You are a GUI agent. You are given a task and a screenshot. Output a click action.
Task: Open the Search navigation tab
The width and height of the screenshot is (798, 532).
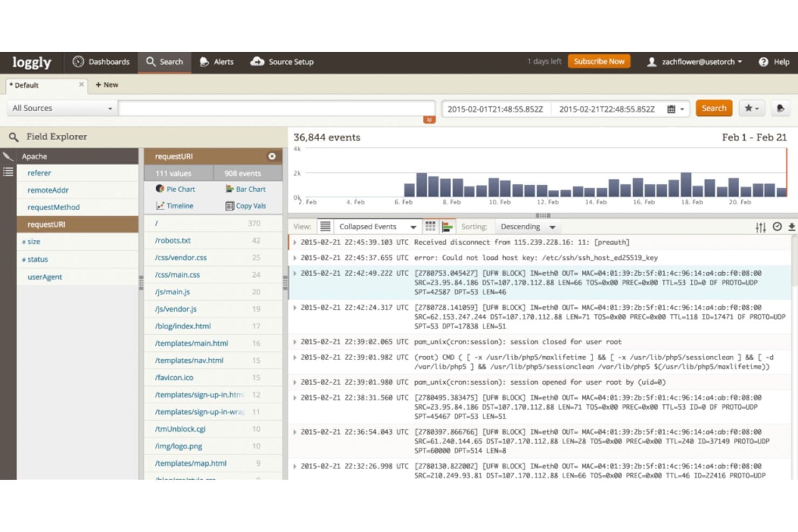(x=164, y=62)
